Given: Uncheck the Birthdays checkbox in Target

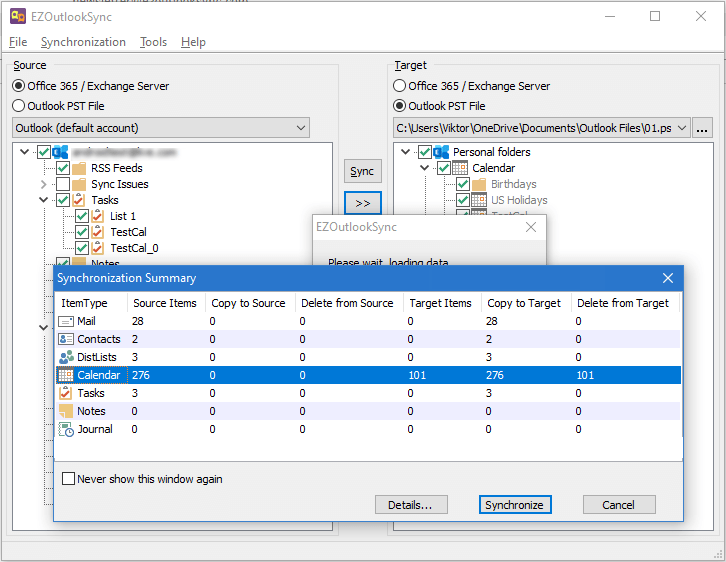Looking at the screenshot, I should click(463, 184).
